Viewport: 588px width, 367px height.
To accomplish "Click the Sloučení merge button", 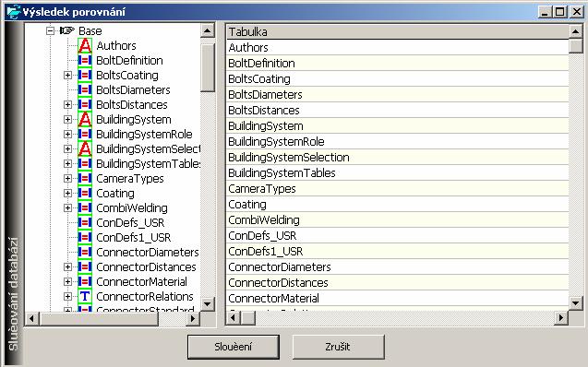I will [x=234, y=347].
